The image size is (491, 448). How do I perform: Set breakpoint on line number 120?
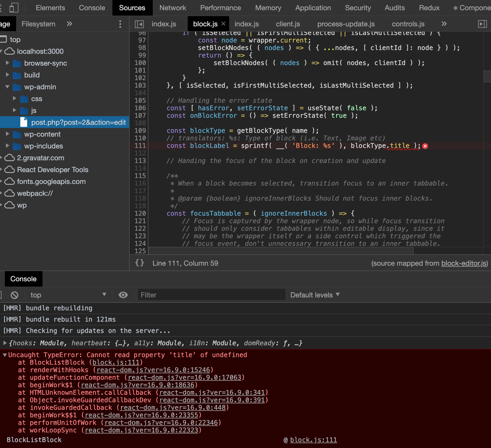pos(140,213)
